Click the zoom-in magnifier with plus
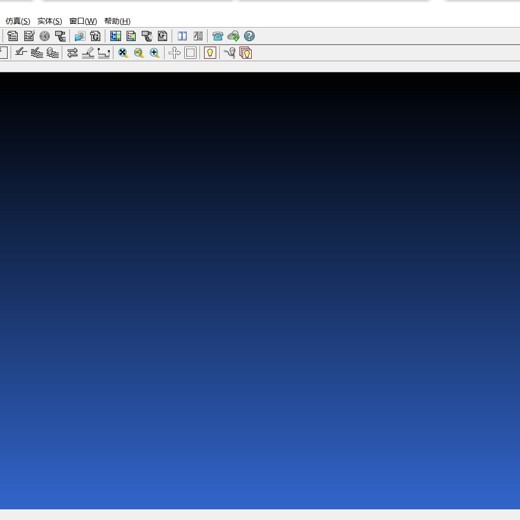The height and width of the screenshot is (520, 520). 154,53
